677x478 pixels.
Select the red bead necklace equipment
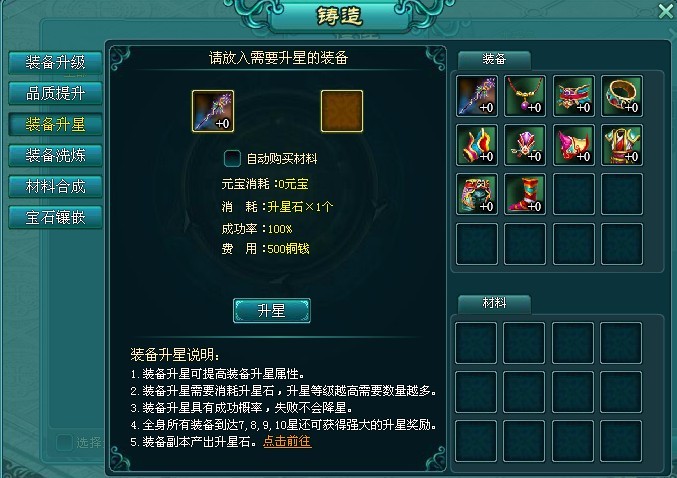pos(525,96)
